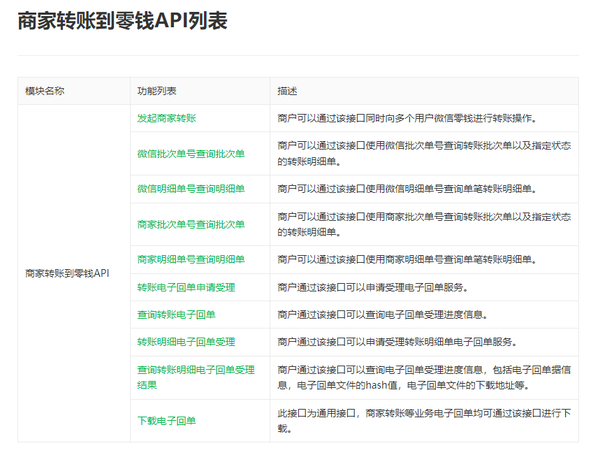Open the 微信批次单号查询批次单 link
Viewport: 600px width, 469px height.
click(191, 154)
